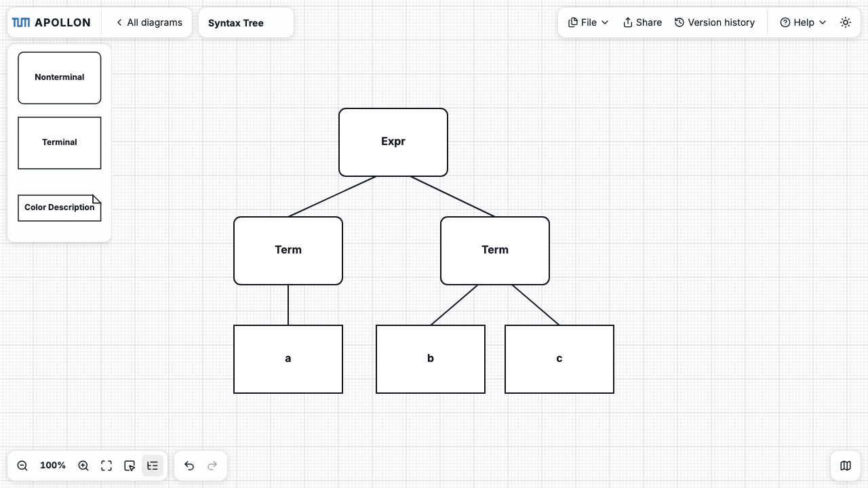
Task: Select the Color Description palette note
Action: pos(60,208)
